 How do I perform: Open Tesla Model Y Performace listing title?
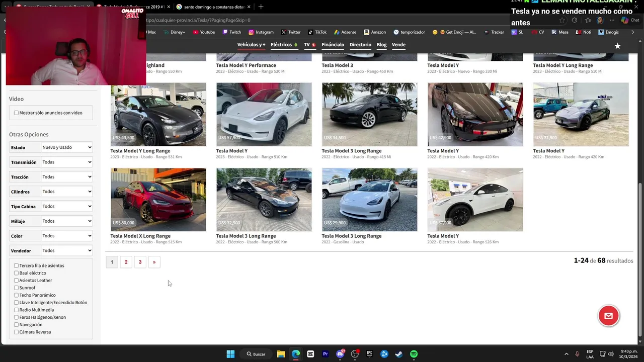(x=246, y=65)
